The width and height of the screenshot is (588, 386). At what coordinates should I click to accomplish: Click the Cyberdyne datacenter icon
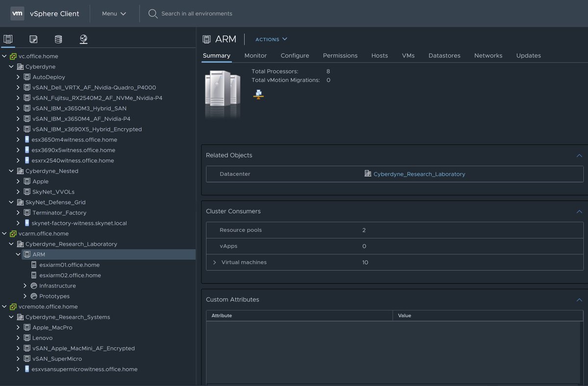click(x=20, y=67)
